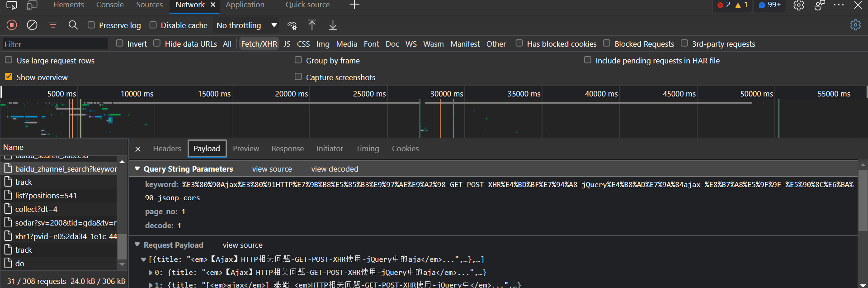Expand payload item 0
868x288 pixels.
[x=151, y=273]
